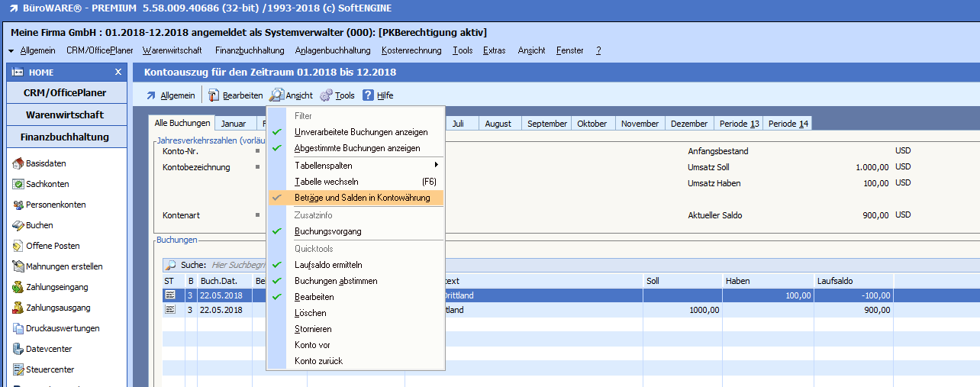Viewport: 980px width, 387px height.
Task: Open Personenkonten via its sidebar icon
Action: pyautogui.click(x=19, y=205)
